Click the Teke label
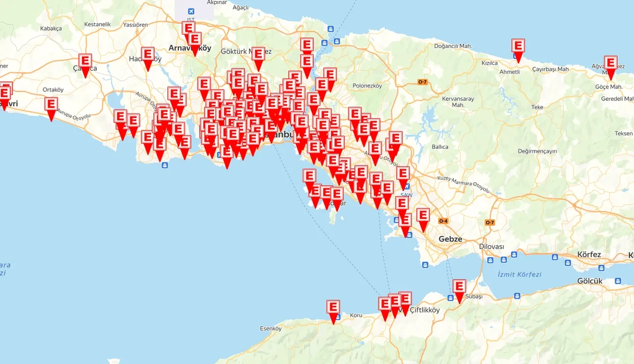 pos(537,107)
